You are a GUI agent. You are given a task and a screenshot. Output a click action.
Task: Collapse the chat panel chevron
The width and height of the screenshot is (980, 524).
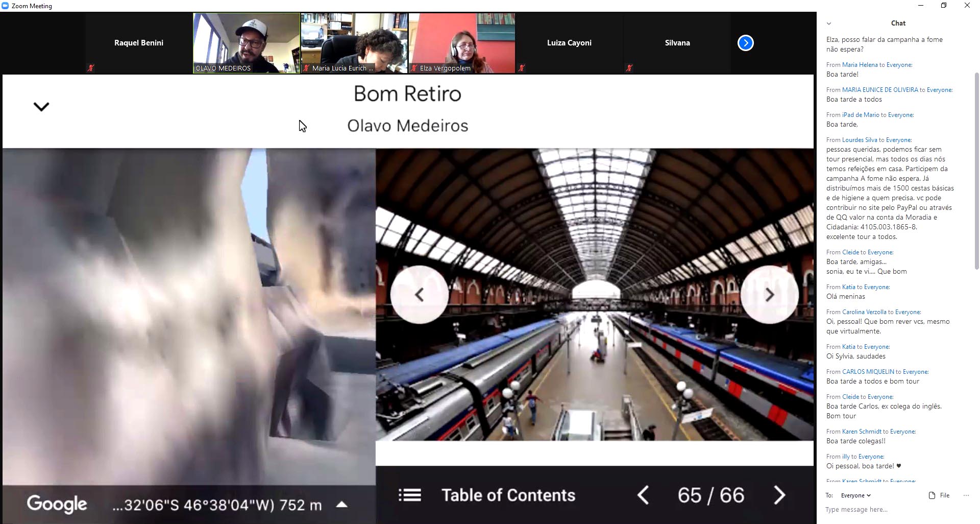[829, 23]
